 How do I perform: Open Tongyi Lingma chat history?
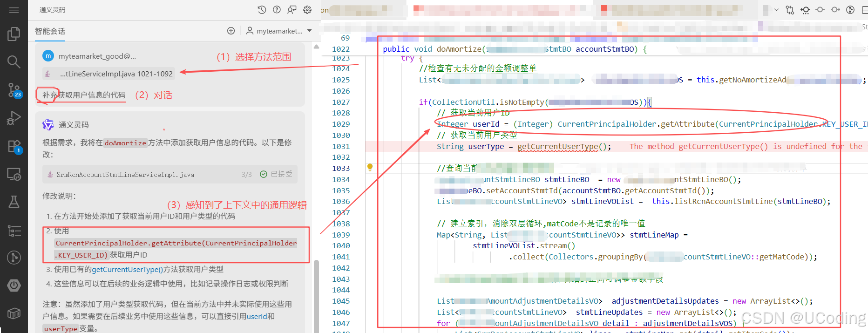[x=262, y=10]
